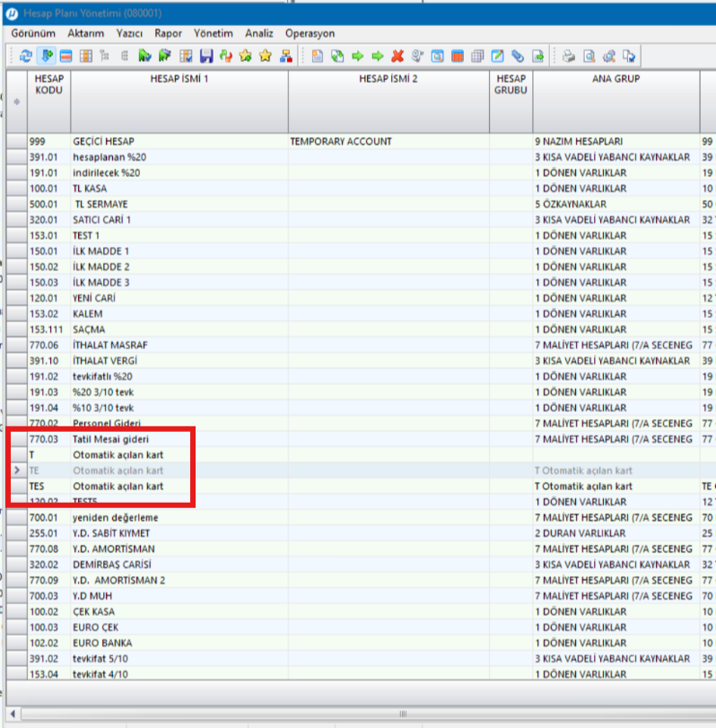Toggle the highlighted blue down-arrow toolbar button
This screenshot has width=716, height=728.
coord(46,57)
